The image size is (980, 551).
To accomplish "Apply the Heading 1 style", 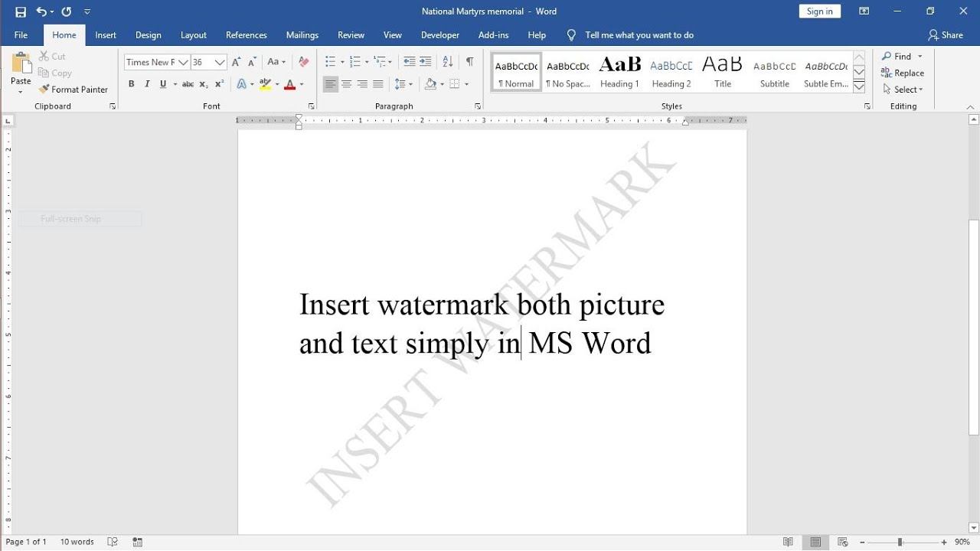I will coord(619,73).
